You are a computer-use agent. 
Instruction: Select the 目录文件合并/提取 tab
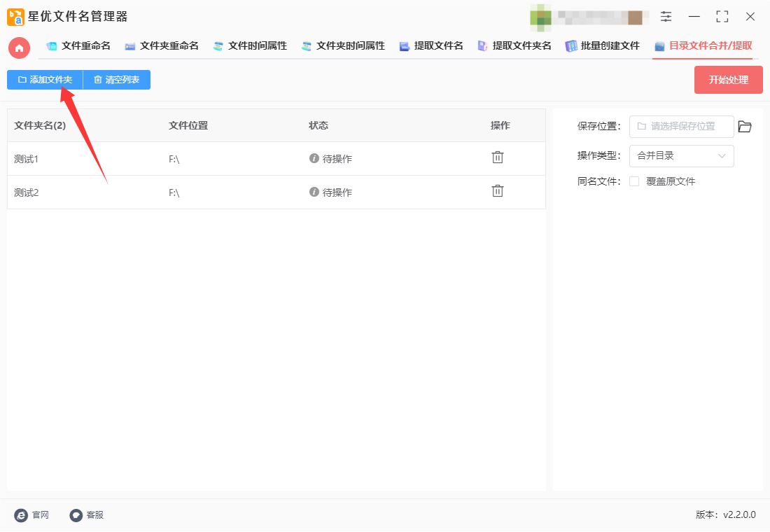(x=703, y=46)
